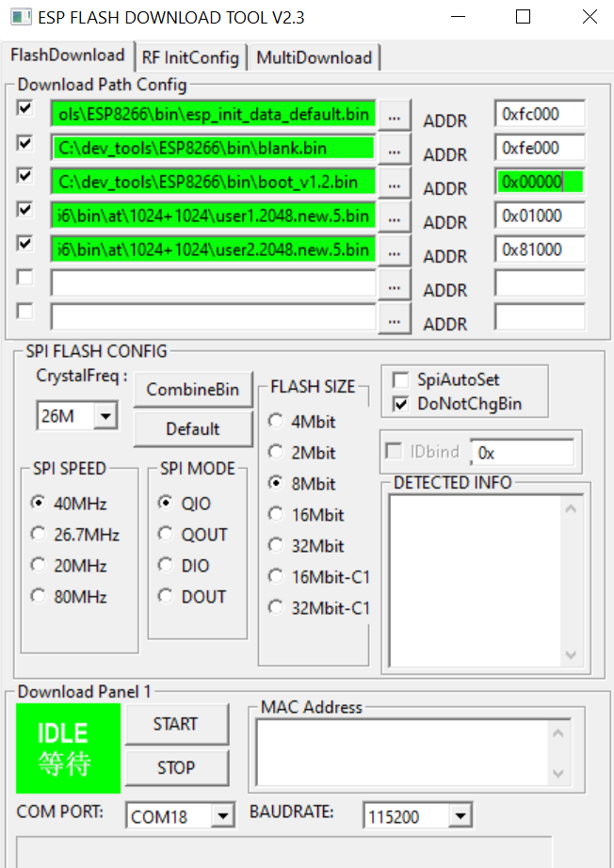Choose 2Mbit flash size

pyautogui.click(x=301, y=452)
